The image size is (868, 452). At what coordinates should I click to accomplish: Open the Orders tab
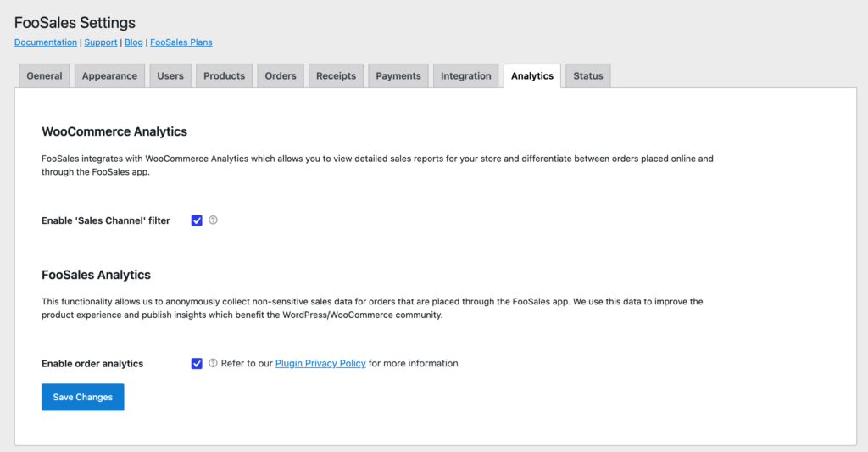280,75
